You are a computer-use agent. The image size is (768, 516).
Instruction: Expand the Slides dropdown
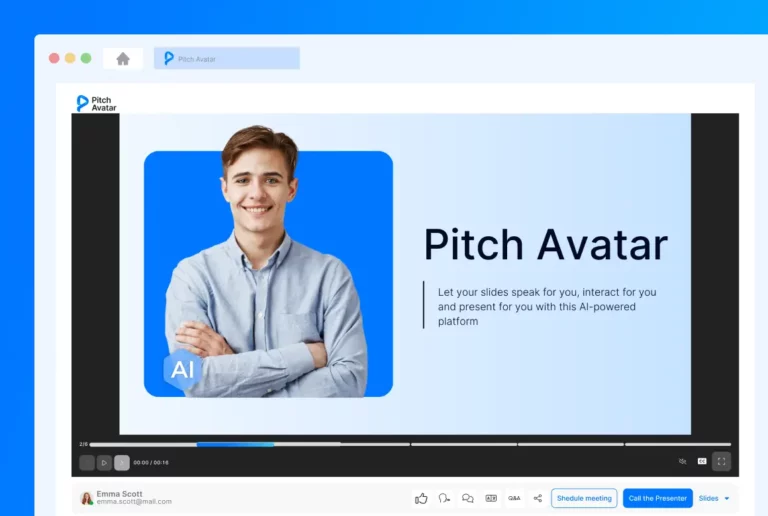click(x=714, y=498)
